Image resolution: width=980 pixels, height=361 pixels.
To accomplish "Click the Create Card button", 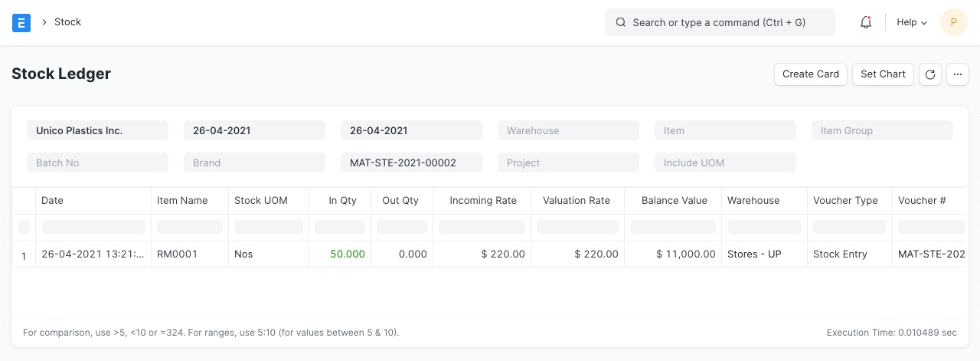I will [x=811, y=74].
